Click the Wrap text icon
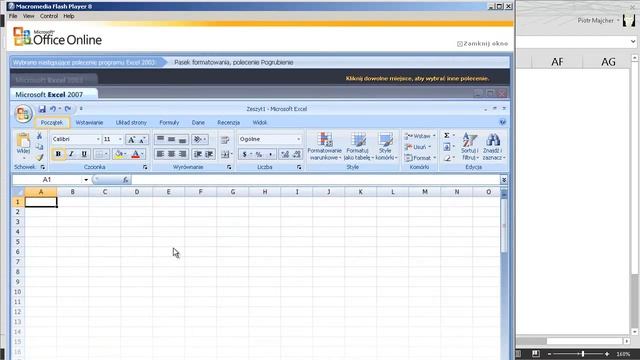640x360 pixels. 225,140
